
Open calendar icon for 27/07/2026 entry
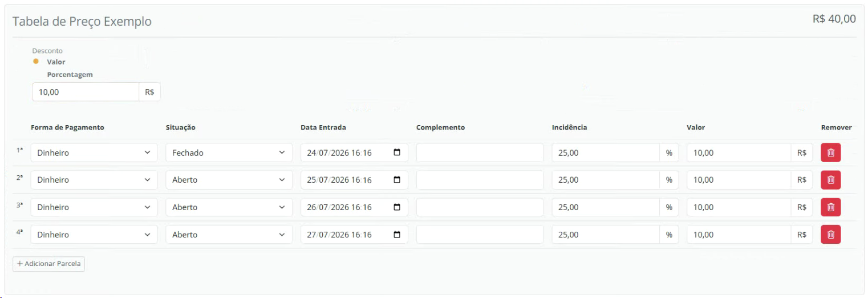pyautogui.click(x=397, y=235)
